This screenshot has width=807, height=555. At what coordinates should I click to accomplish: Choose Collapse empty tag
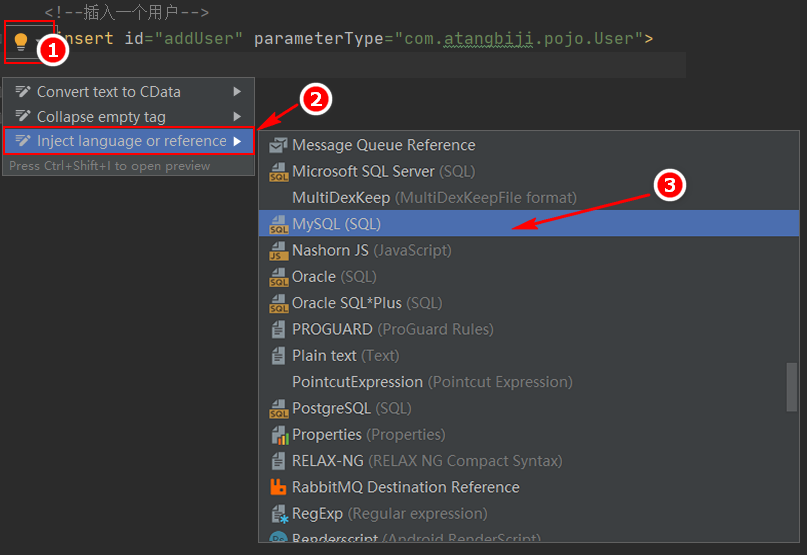coord(128,116)
